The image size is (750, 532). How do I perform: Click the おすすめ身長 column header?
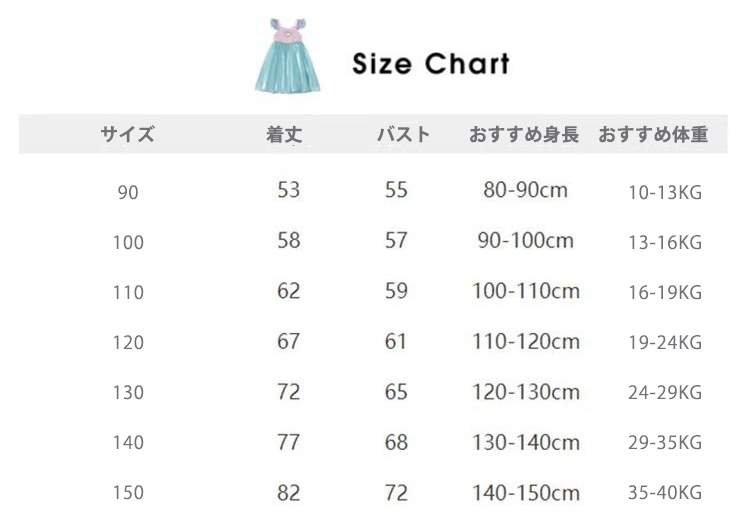[x=524, y=135]
